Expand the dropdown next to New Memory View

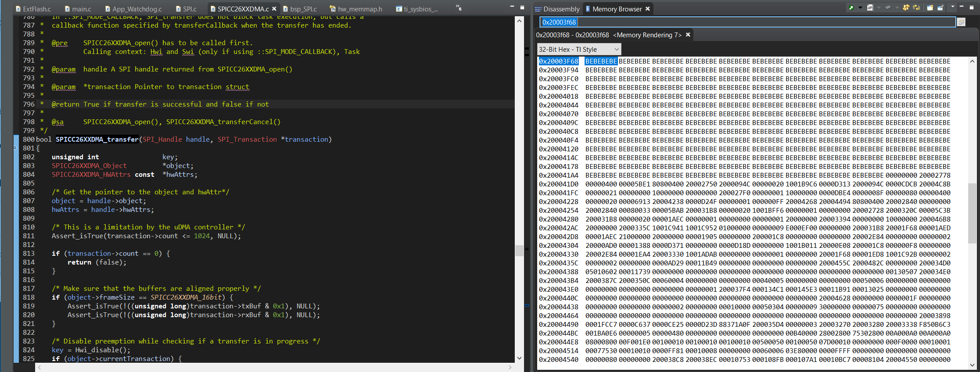click(x=860, y=8)
